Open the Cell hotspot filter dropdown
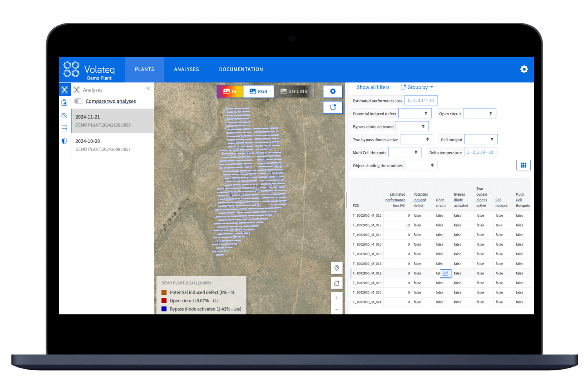Image resolution: width=588 pixels, height=392 pixels. [x=480, y=139]
